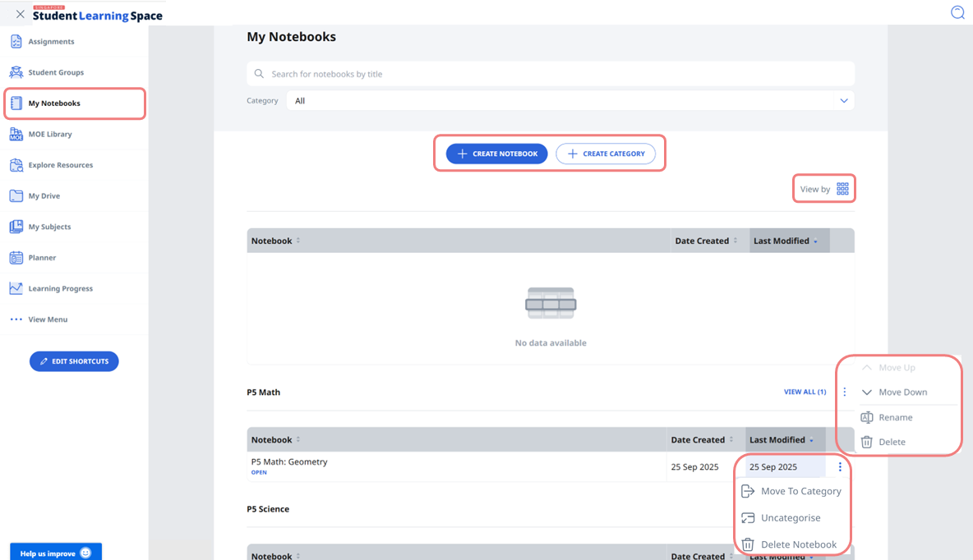973x560 pixels.
Task: Open My Drive folder
Action: [44, 196]
